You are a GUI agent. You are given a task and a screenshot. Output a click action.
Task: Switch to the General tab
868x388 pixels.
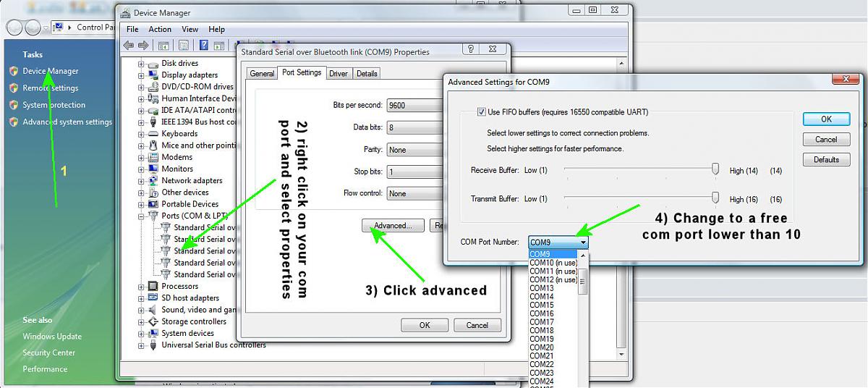tap(262, 74)
